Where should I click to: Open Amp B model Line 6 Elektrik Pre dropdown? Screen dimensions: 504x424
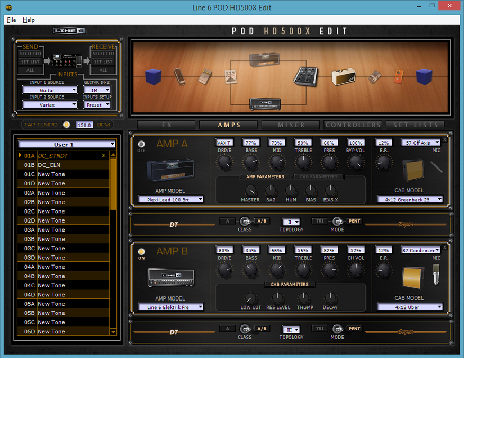pyautogui.click(x=170, y=307)
